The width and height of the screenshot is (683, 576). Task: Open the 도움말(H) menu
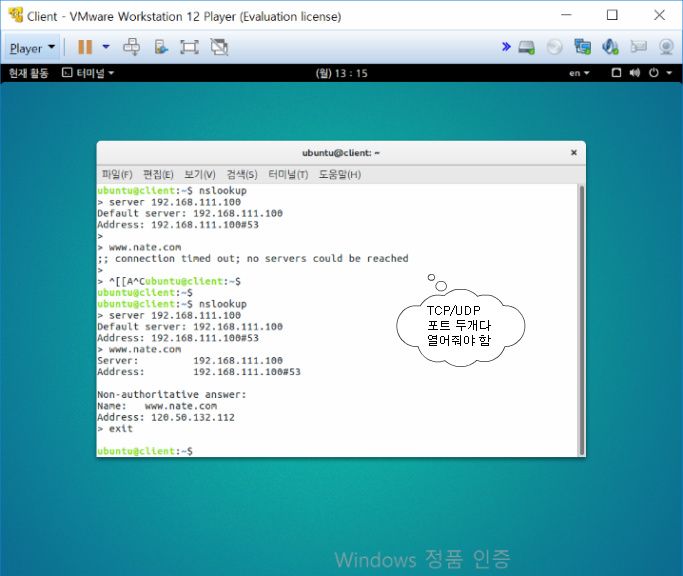point(340,174)
